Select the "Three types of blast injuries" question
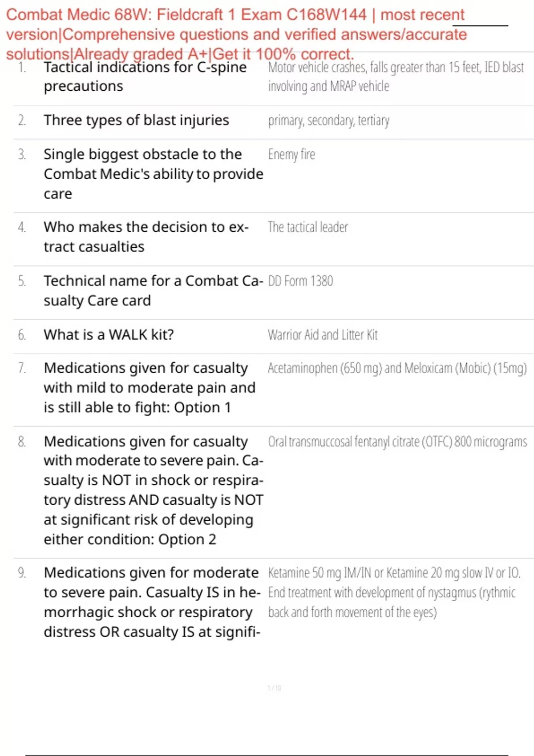Viewport: 534px width, 756px height. pyautogui.click(x=136, y=120)
